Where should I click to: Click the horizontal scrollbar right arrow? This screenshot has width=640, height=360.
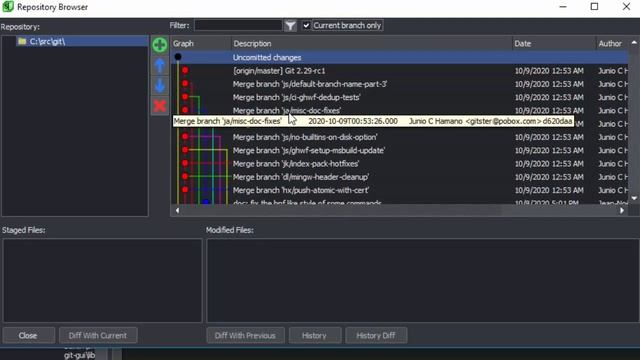pyautogui.click(x=622, y=211)
